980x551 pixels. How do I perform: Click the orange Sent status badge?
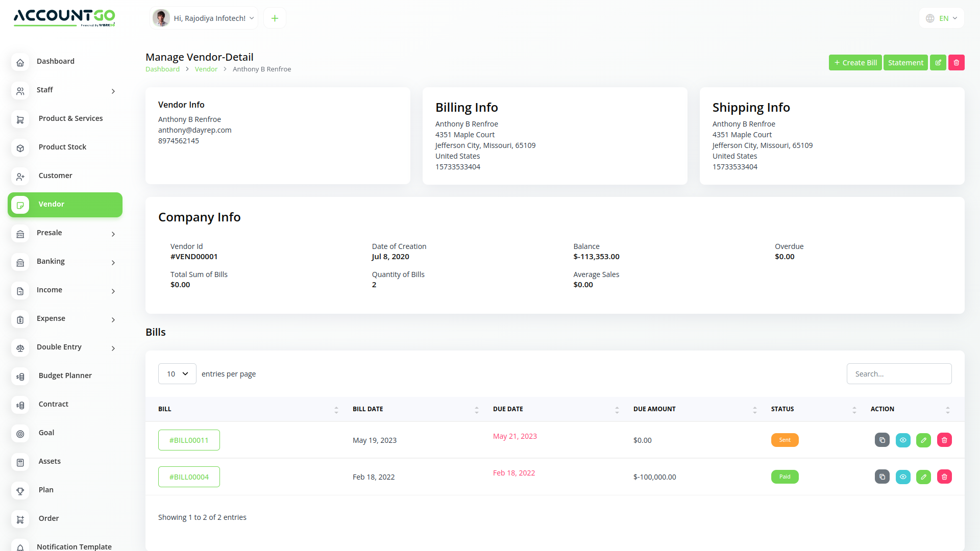[785, 440]
